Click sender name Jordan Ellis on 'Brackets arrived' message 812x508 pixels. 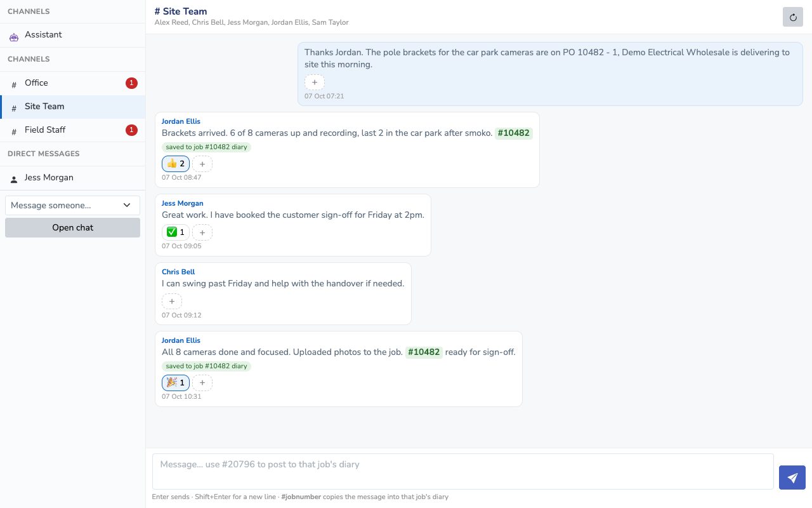pos(181,121)
